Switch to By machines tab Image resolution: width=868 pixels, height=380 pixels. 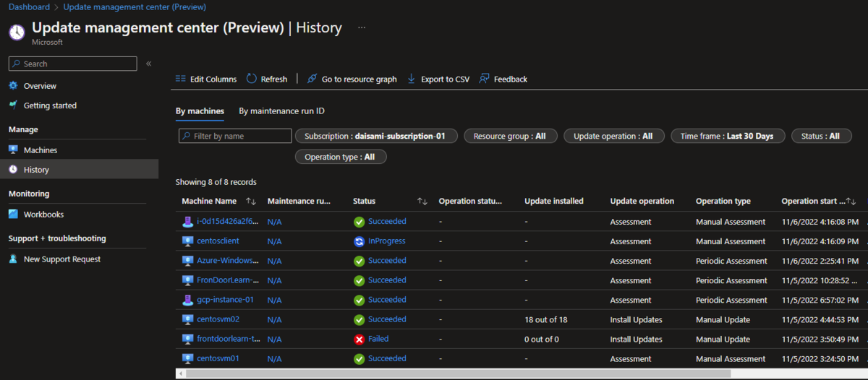[x=200, y=111]
